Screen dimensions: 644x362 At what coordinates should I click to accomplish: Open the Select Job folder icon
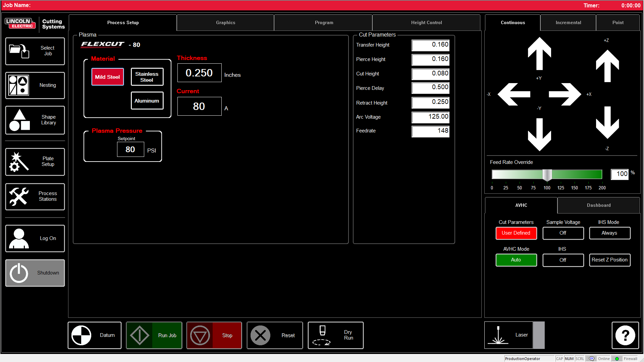pos(19,51)
